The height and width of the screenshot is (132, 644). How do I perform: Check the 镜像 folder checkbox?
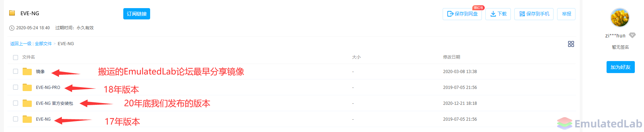16,71
